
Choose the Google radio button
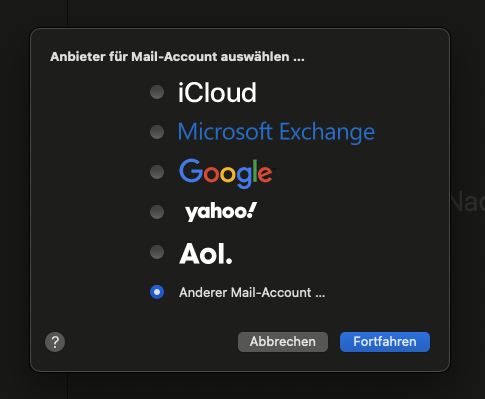tap(157, 172)
